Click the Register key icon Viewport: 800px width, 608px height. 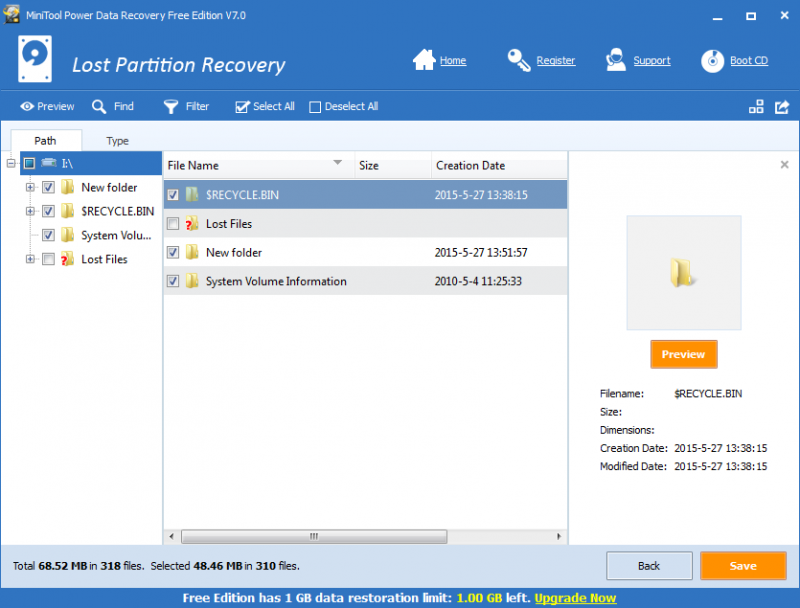pos(519,60)
